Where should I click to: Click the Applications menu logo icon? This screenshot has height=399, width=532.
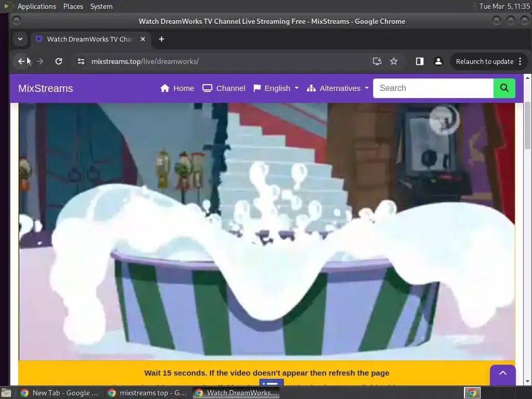click(x=8, y=6)
